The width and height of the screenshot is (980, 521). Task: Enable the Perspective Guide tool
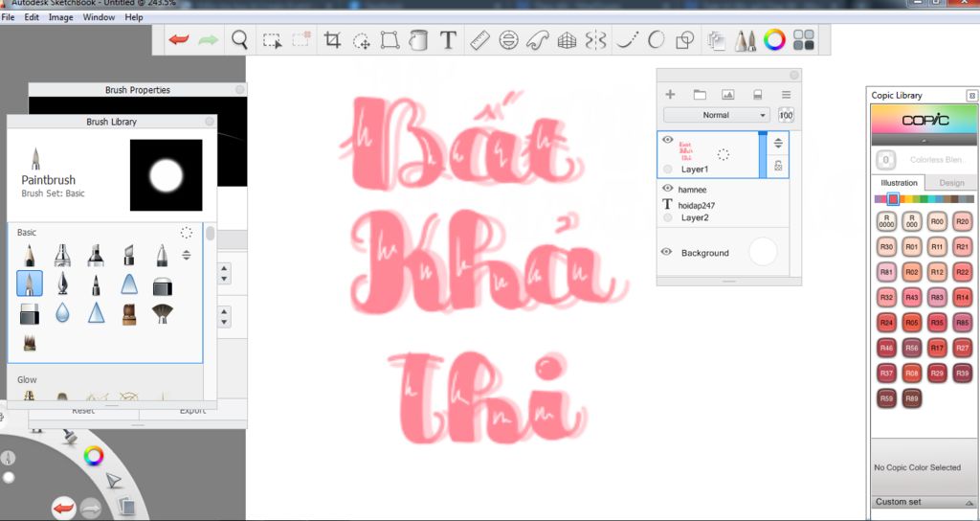pos(567,40)
